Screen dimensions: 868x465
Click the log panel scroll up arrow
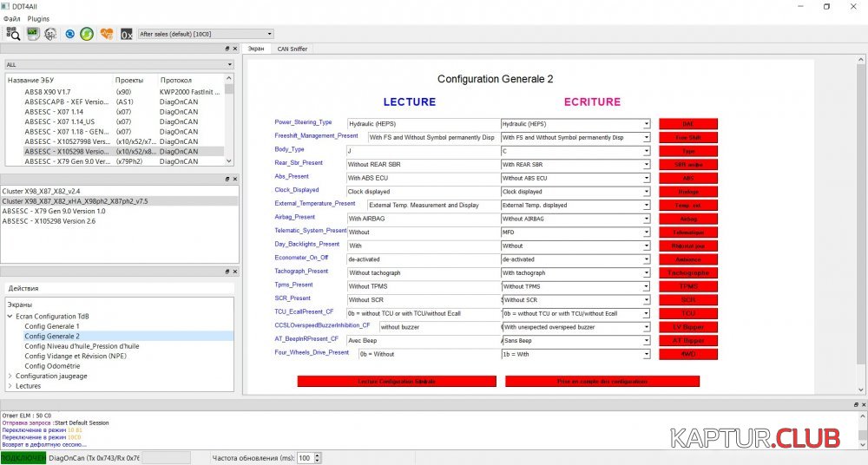tap(863, 416)
